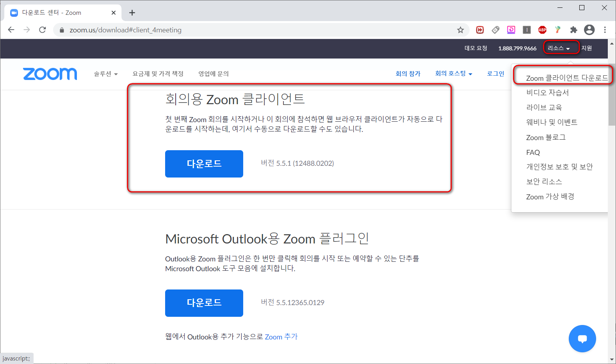Image resolution: width=616 pixels, height=364 pixels.
Task: Select FAQ menu item
Action: [533, 153]
